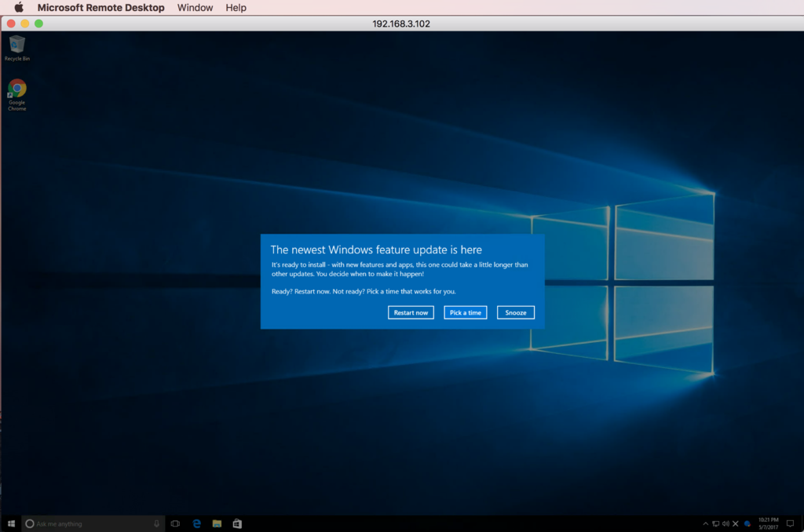The width and height of the screenshot is (804, 532).
Task: Maximize the remote desktop window
Action: click(x=38, y=24)
